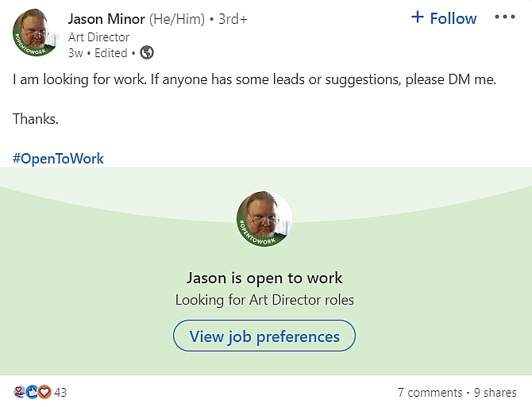Follow Jason Minor
532x407 pixels.
[444, 18]
